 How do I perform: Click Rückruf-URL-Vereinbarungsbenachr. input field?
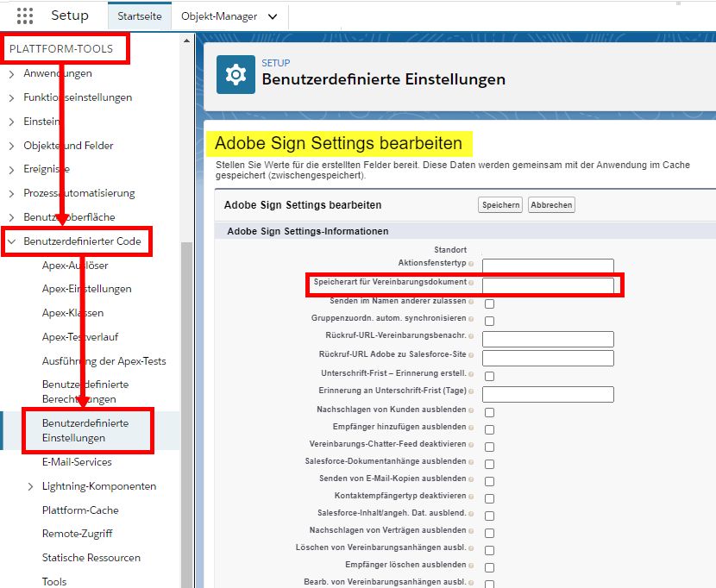tap(548, 339)
